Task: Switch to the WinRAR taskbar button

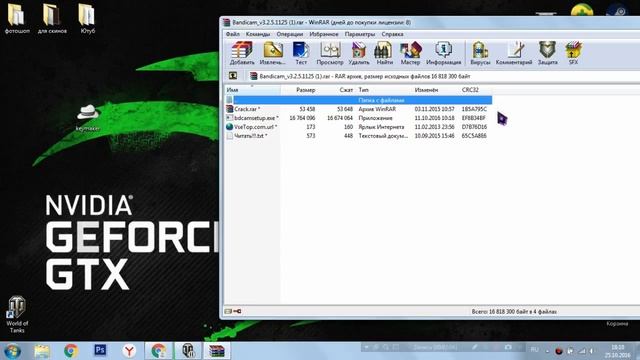Action: tap(217, 351)
